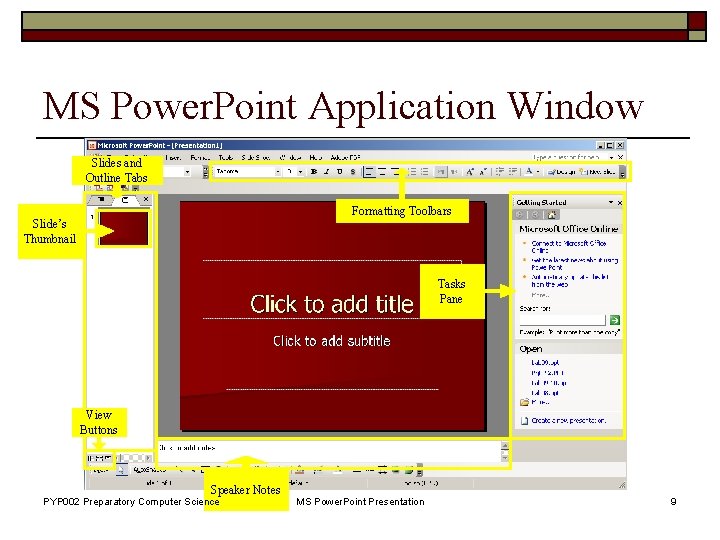Viewport: 720px width, 540px height.
Task: Click the 'Click to add subtitle' placeholder
Action: pos(332,341)
